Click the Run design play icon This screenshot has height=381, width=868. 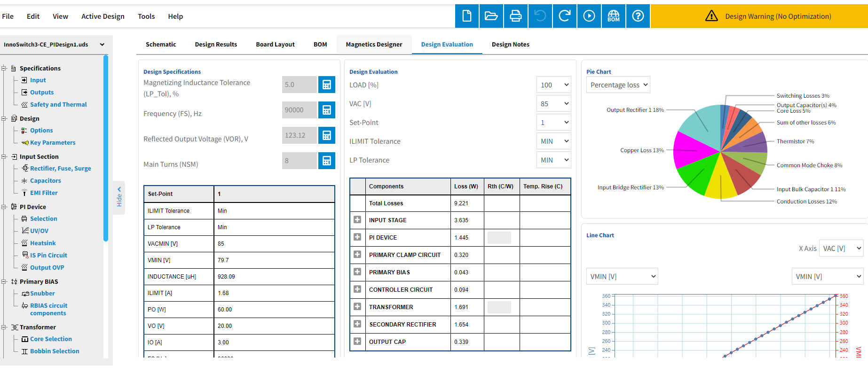589,16
